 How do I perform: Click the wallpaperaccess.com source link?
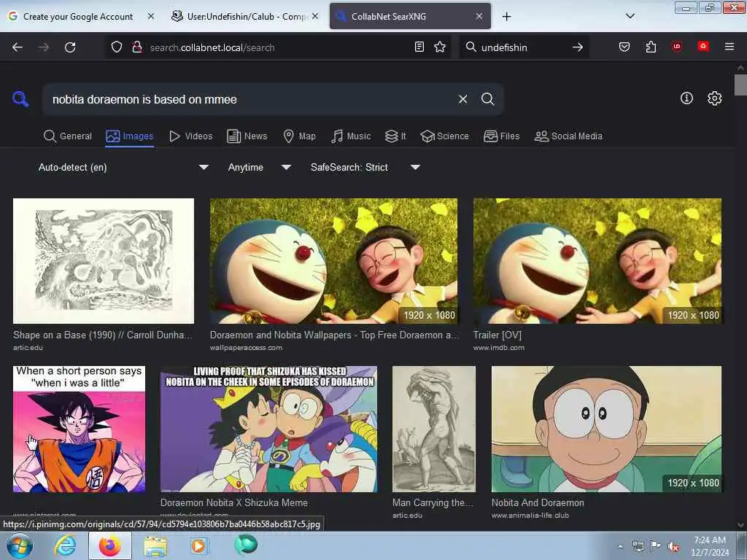[x=246, y=348]
